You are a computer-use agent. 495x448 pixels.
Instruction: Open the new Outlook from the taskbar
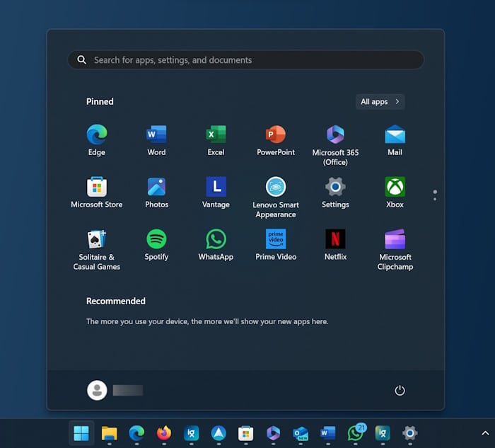tap(301, 433)
